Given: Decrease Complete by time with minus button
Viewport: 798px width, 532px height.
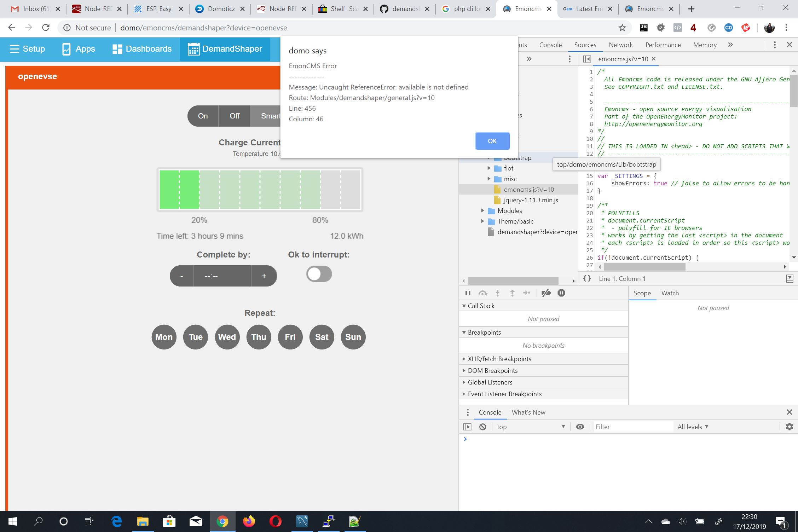Looking at the screenshot, I should tap(182, 276).
